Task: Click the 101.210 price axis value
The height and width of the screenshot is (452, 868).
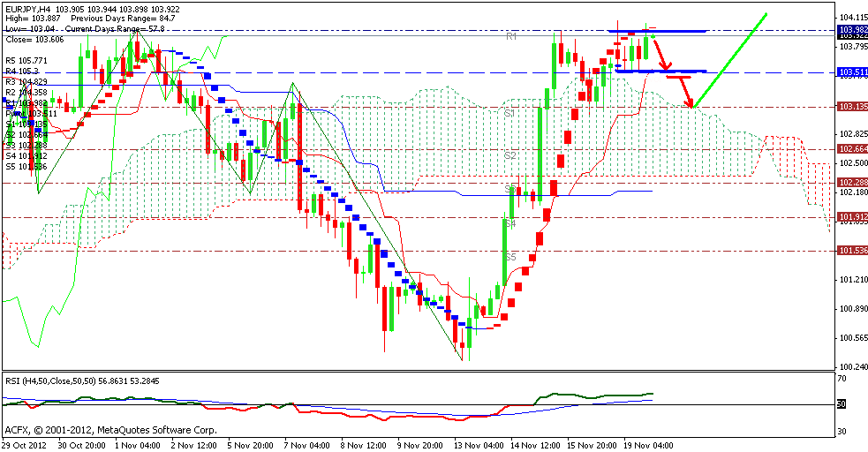Action: (x=853, y=280)
